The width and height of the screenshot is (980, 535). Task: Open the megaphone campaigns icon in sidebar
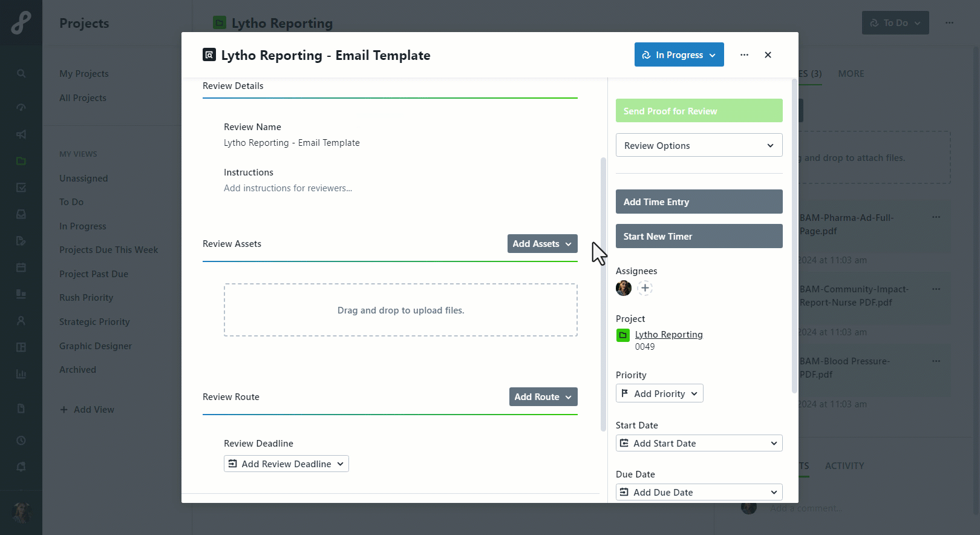pos(21,134)
